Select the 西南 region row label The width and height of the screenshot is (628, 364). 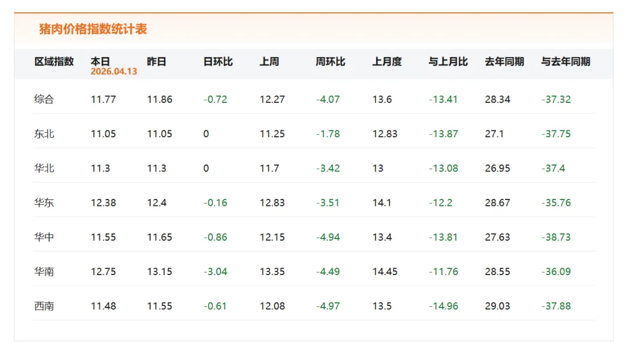(44, 306)
